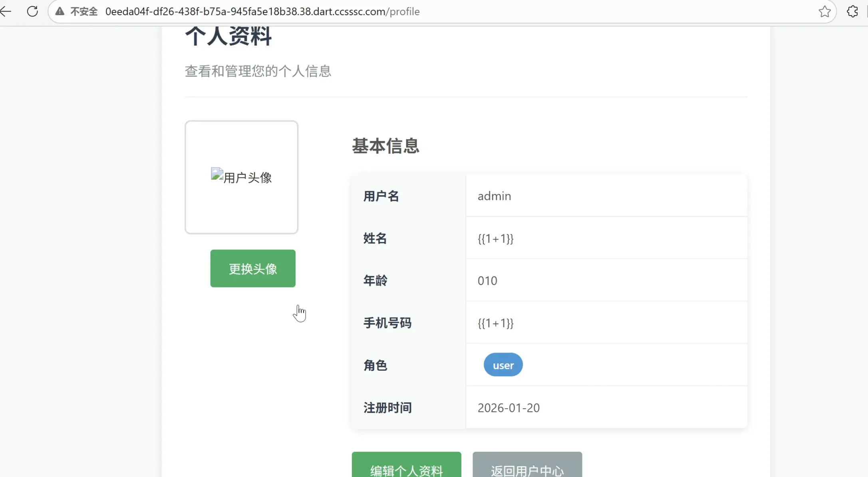Open the browser extensions icon
The height and width of the screenshot is (477, 868).
(853, 11)
